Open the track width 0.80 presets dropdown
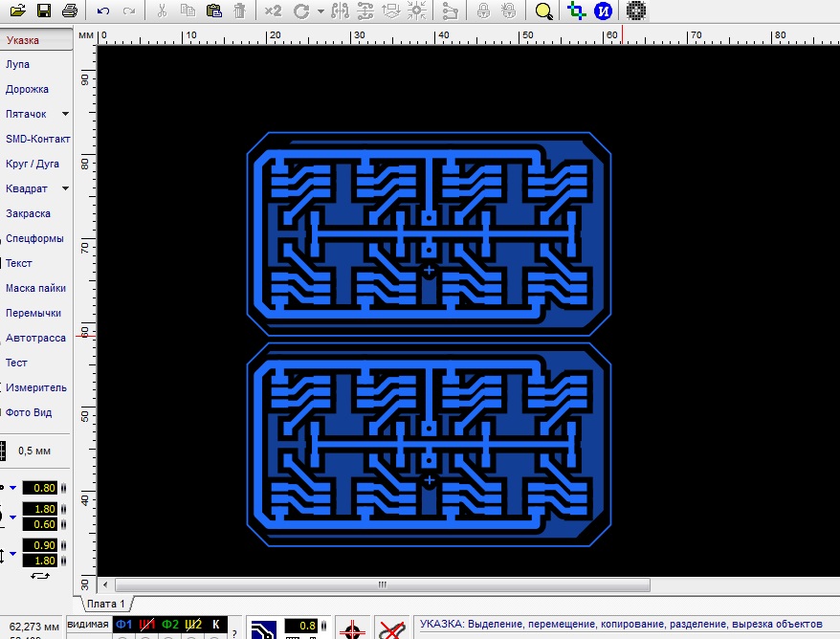Screen dimensions: 840x639 (x=13, y=487)
